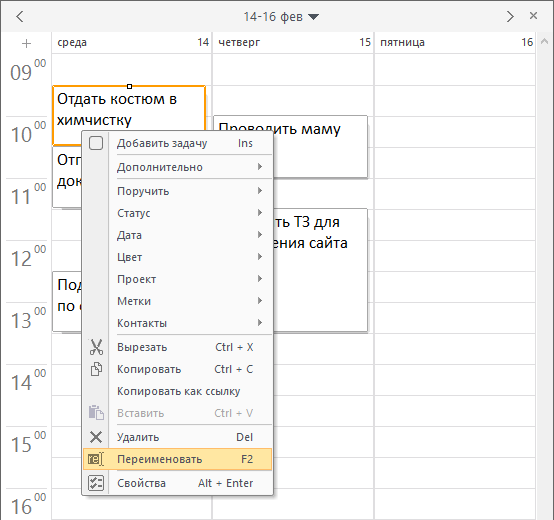This screenshot has height=520, width=554.
Task: Click the Проводить маму task card
Action: coord(320,147)
